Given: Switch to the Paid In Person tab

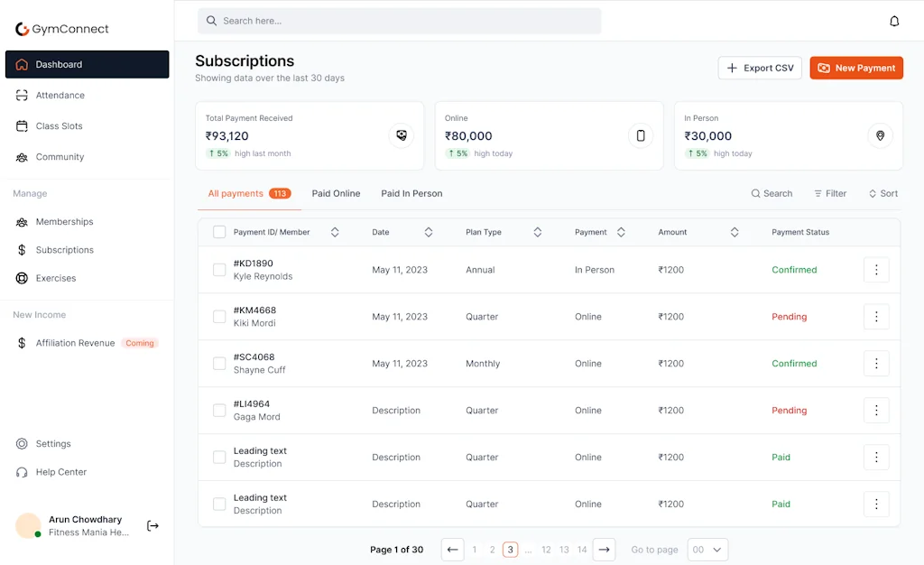Looking at the screenshot, I should point(411,193).
